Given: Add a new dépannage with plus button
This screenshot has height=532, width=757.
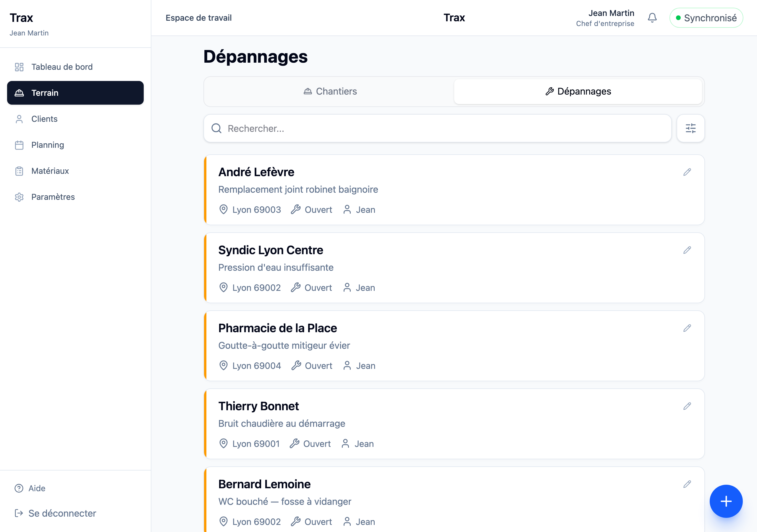Looking at the screenshot, I should pyautogui.click(x=726, y=501).
